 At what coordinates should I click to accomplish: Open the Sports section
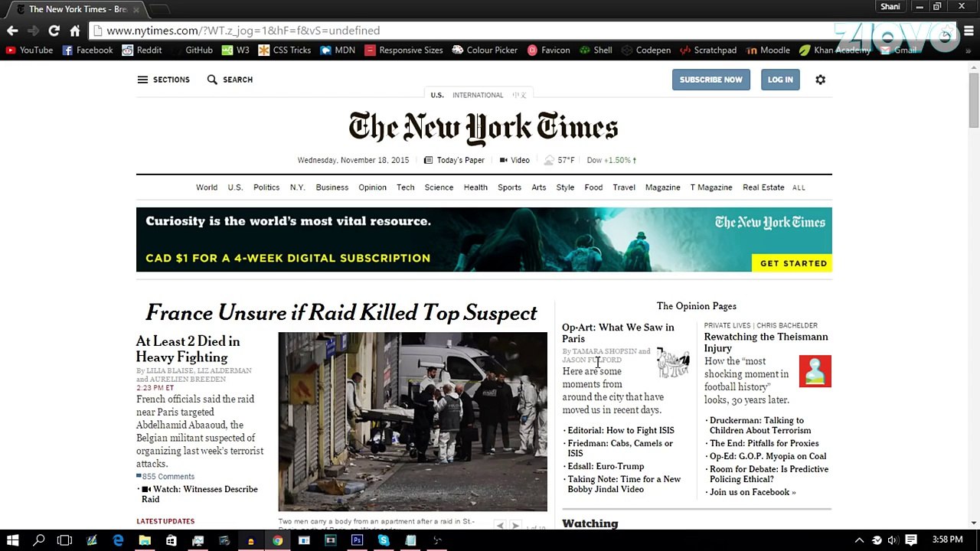coord(509,187)
